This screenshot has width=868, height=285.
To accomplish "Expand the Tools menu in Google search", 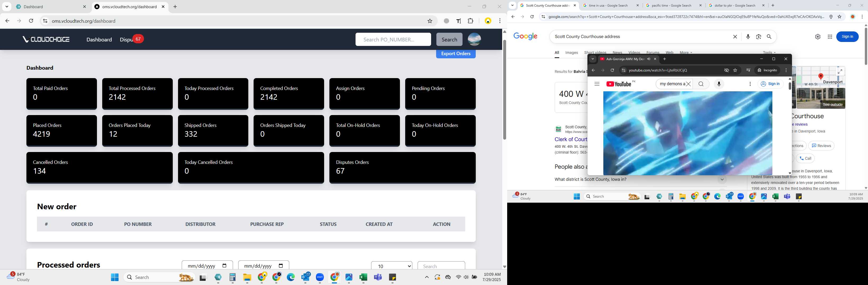I will click(769, 53).
